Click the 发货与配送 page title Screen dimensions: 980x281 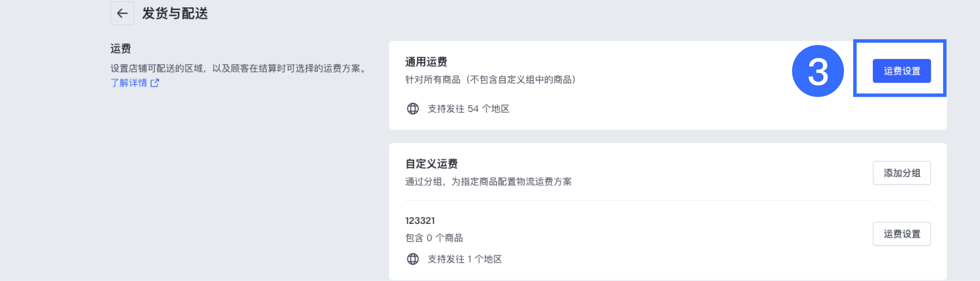coord(175,13)
